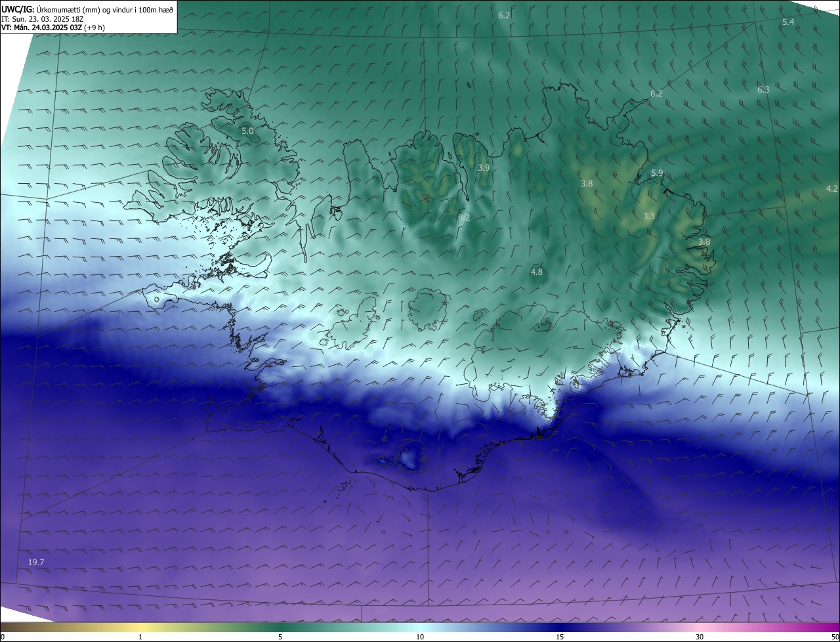
Task: Click the '5.0' value label over the Westfjords
Action: pyautogui.click(x=247, y=131)
